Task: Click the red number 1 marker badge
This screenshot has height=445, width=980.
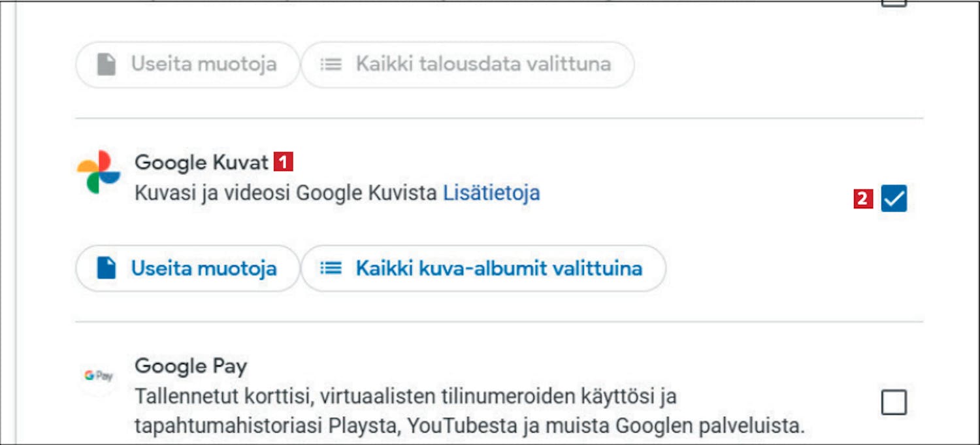Action: coord(283,161)
